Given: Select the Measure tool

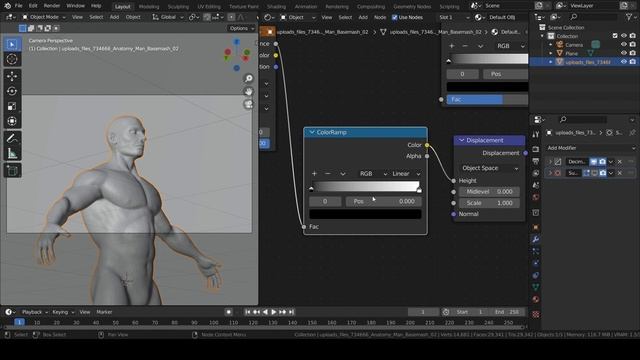Looking at the screenshot, I should (x=12, y=153).
